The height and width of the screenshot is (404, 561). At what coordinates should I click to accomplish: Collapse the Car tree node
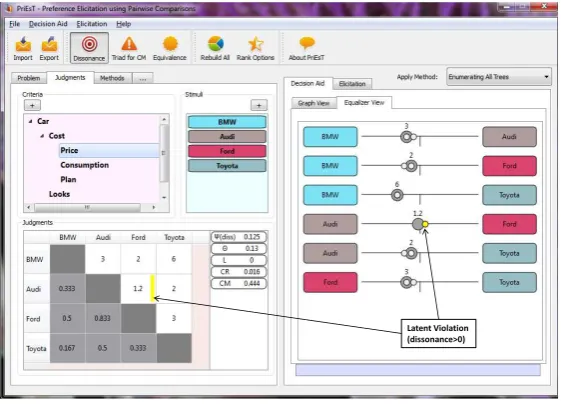[30, 122]
